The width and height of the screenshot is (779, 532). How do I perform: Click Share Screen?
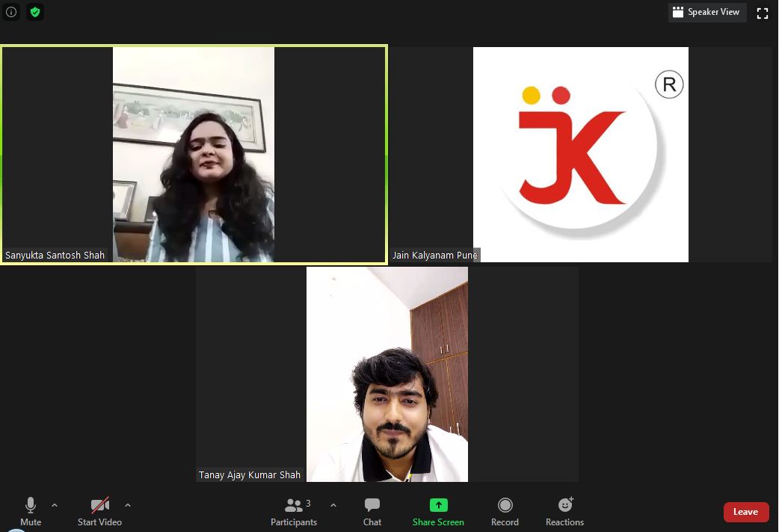pos(438,512)
